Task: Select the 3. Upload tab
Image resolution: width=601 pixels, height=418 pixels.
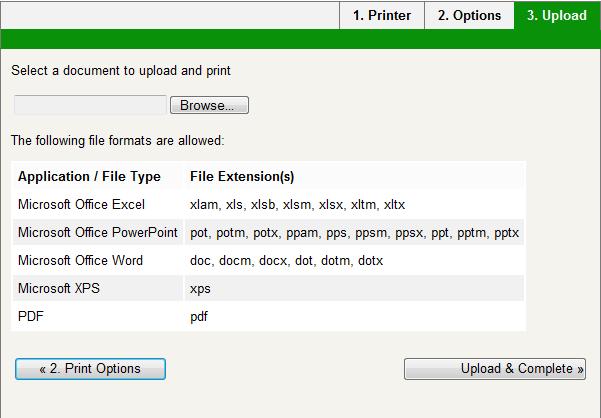Action: [x=557, y=15]
